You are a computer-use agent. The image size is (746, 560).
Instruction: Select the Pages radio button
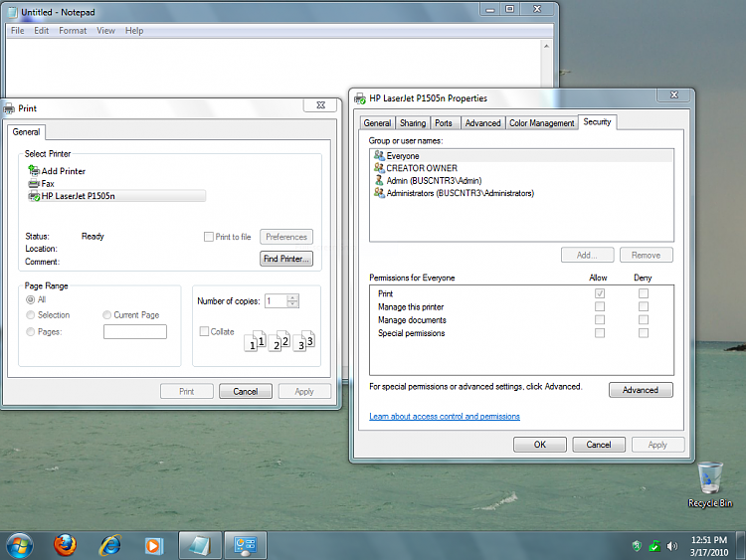click(x=31, y=331)
